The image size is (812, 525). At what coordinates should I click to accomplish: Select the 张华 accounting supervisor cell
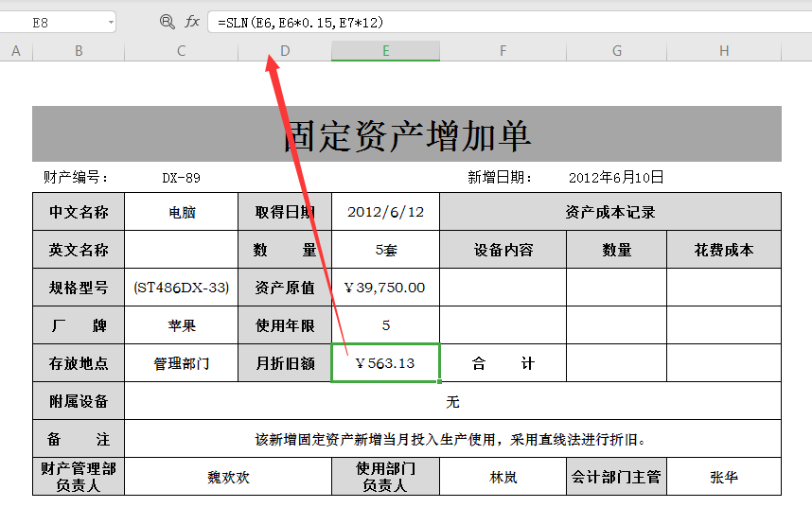(724, 477)
